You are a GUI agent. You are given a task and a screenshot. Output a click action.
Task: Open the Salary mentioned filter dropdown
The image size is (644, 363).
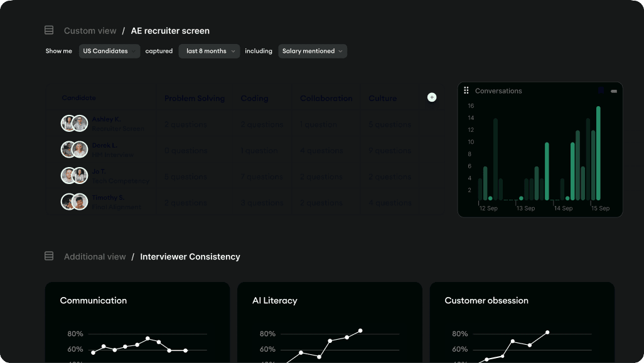(x=313, y=51)
